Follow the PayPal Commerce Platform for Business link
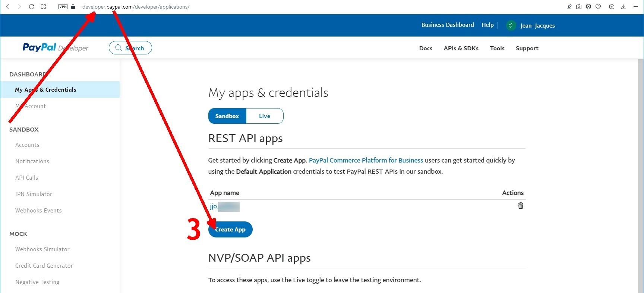Image resolution: width=644 pixels, height=293 pixels. pos(366,160)
